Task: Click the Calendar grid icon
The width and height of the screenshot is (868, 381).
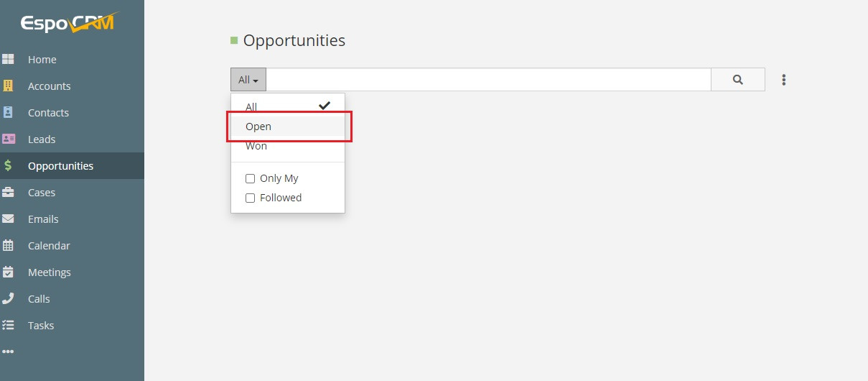Action: point(8,246)
